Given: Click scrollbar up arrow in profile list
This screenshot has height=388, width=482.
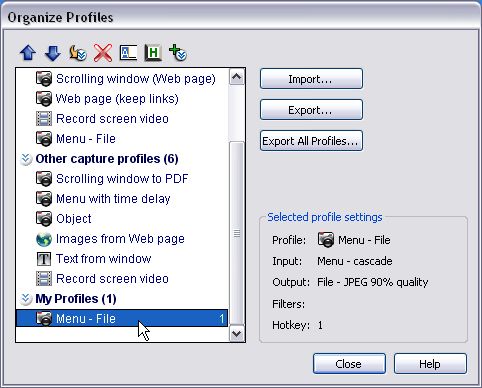Looking at the screenshot, I should click(x=237, y=77).
